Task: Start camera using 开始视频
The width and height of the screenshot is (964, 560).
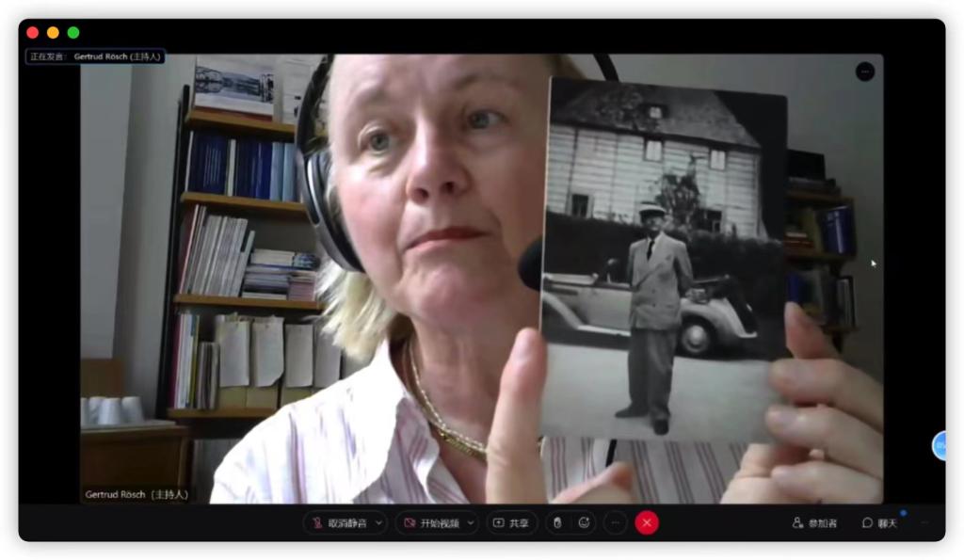Action: coord(432,523)
